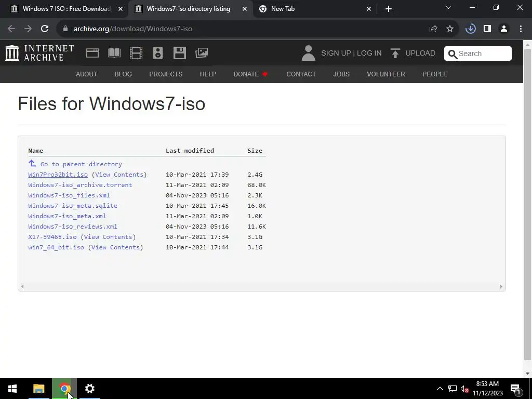Screen dimensions: 532x399
Task: Close the Windows7-iso directory listing tab
Action: click(x=245, y=9)
